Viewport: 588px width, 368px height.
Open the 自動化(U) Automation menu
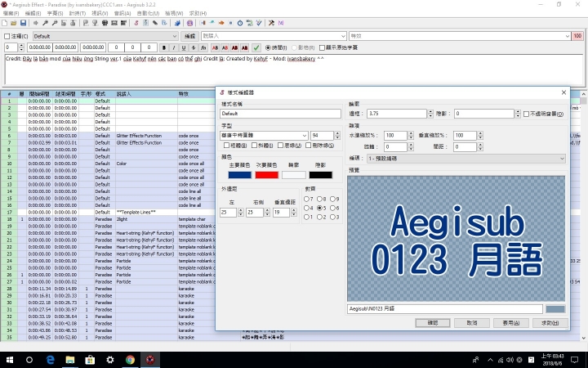pos(148,13)
